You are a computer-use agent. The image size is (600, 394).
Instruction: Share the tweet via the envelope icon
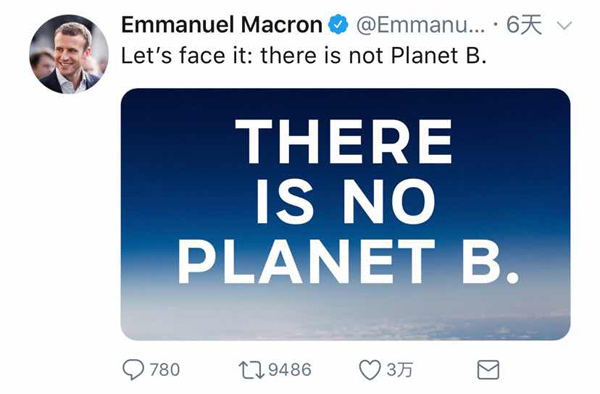click(488, 370)
